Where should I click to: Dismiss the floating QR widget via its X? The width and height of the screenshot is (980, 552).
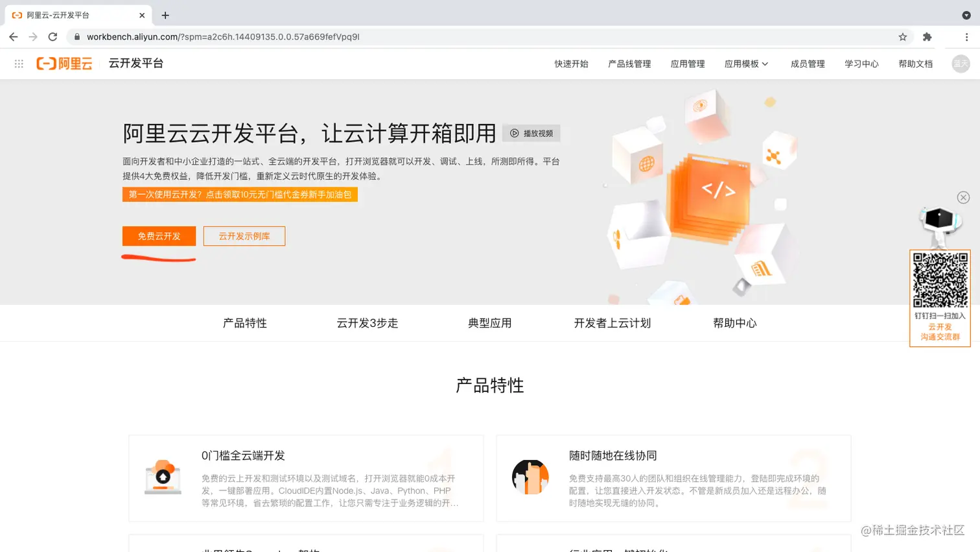point(963,198)
